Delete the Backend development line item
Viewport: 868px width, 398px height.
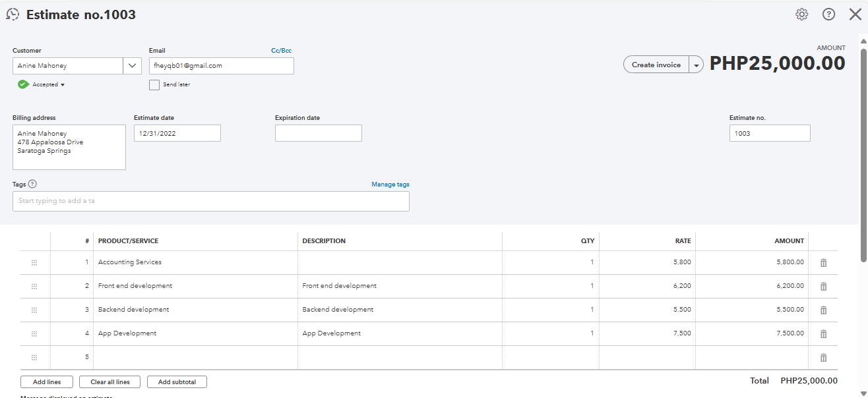823,310
